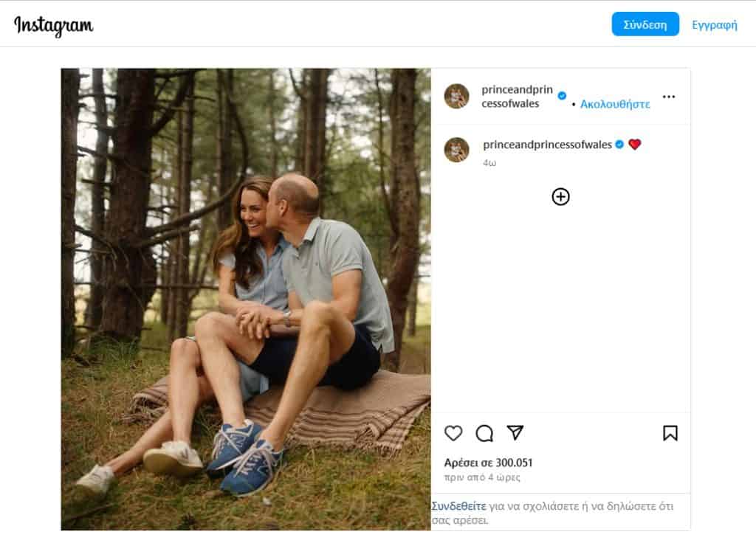Click the Instagram logo
This screenshot has height=543, width=756.
pos(54,25)
